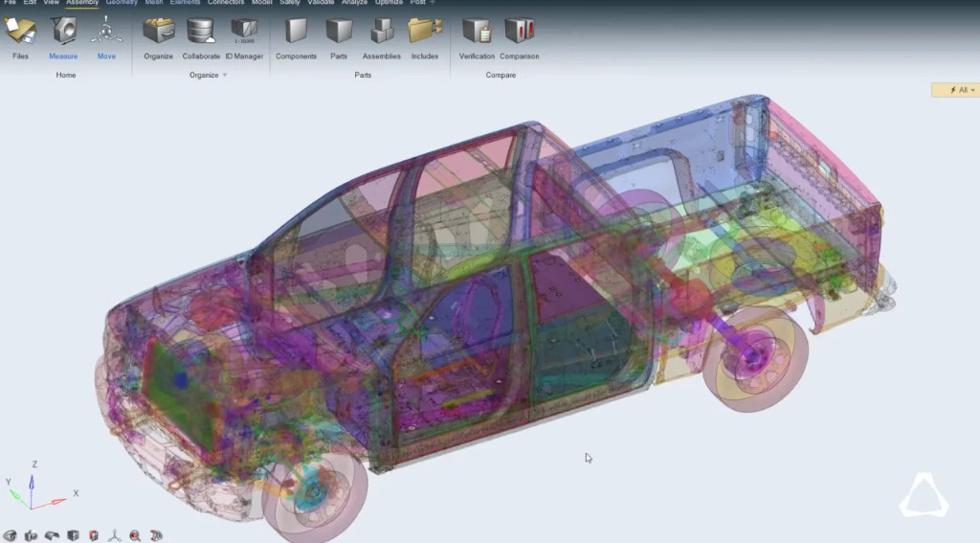Click the red zoom magnifier view icon
This screenshot has height=543, width=980.
pyautogui.click(x=135, y=535)
